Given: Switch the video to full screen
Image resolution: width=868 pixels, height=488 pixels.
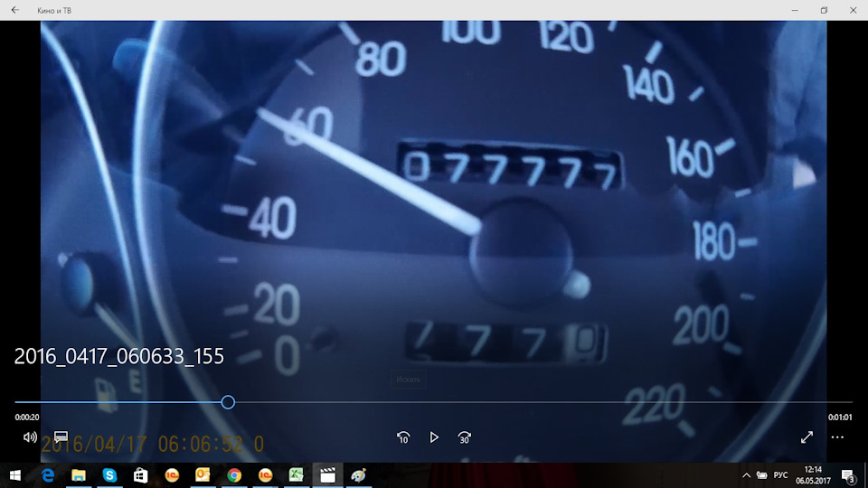Looking at the screenshot, I should click(x=807, y=437).
